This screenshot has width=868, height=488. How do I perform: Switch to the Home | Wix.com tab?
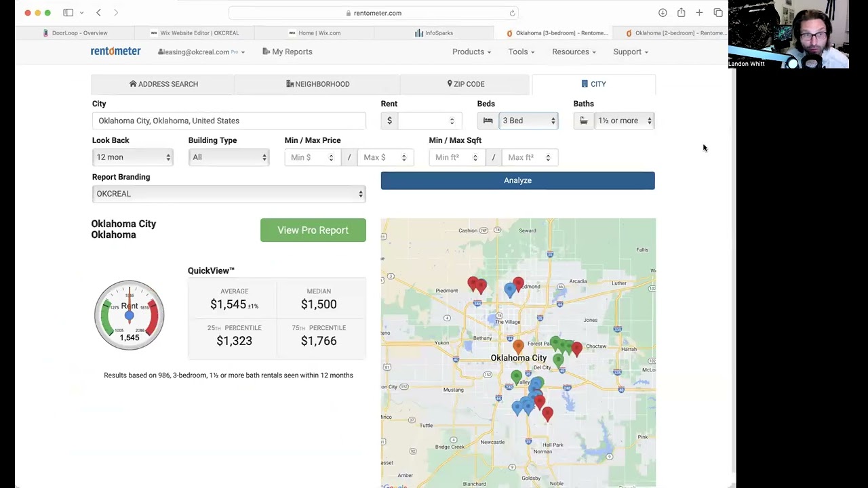pyautogui.click(x=315, y=33)
